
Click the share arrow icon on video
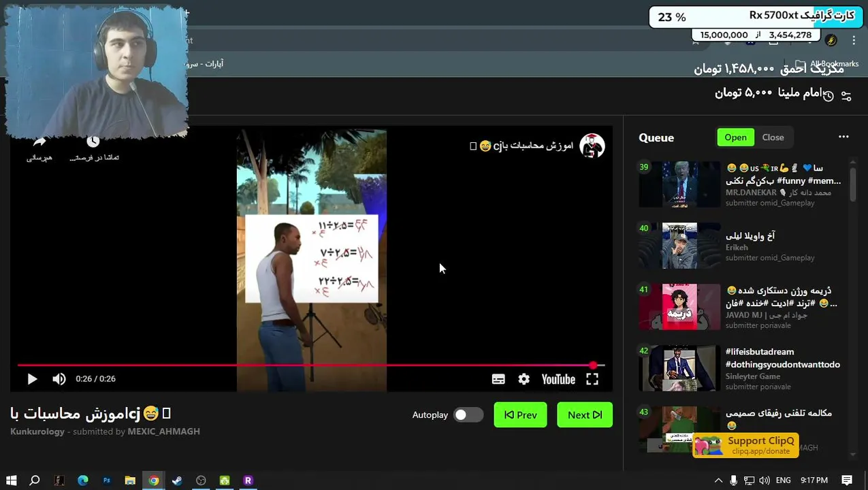[39, 142]
